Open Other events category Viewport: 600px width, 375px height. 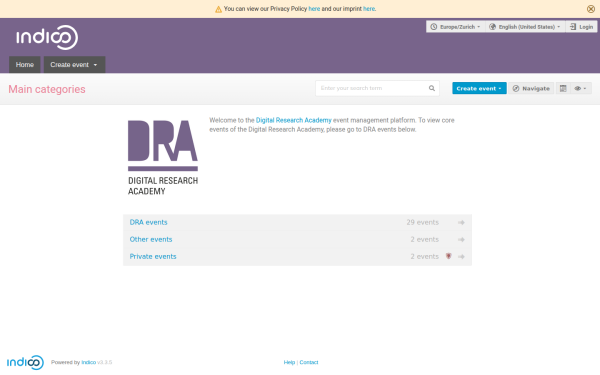(151, 240)
